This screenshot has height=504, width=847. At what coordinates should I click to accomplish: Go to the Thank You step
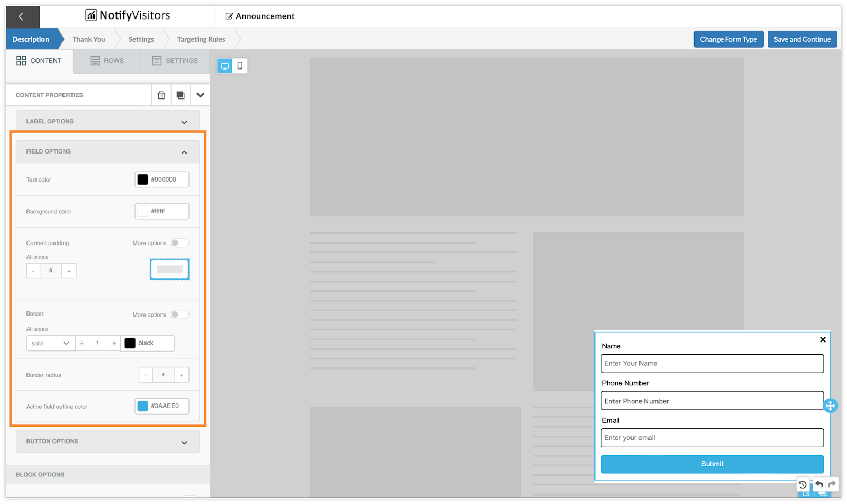89,39
